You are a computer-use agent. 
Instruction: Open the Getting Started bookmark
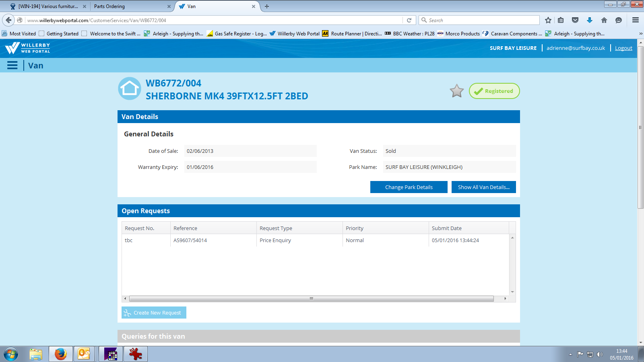(x=59, y=34)
